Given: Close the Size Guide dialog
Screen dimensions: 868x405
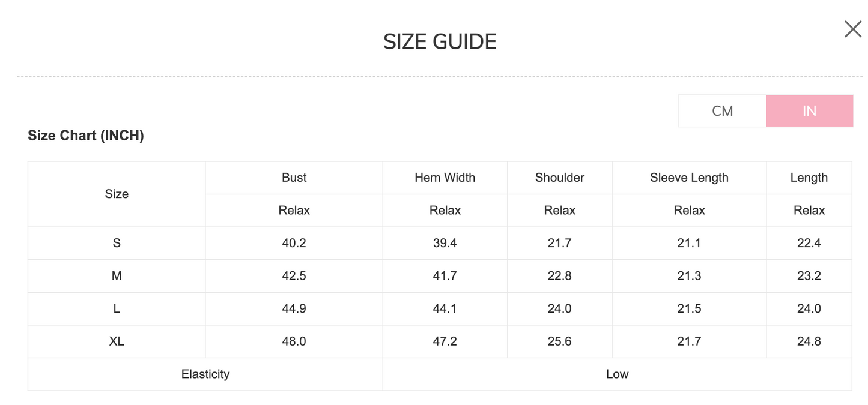Looking at the screenshot, I should [852, 29].
